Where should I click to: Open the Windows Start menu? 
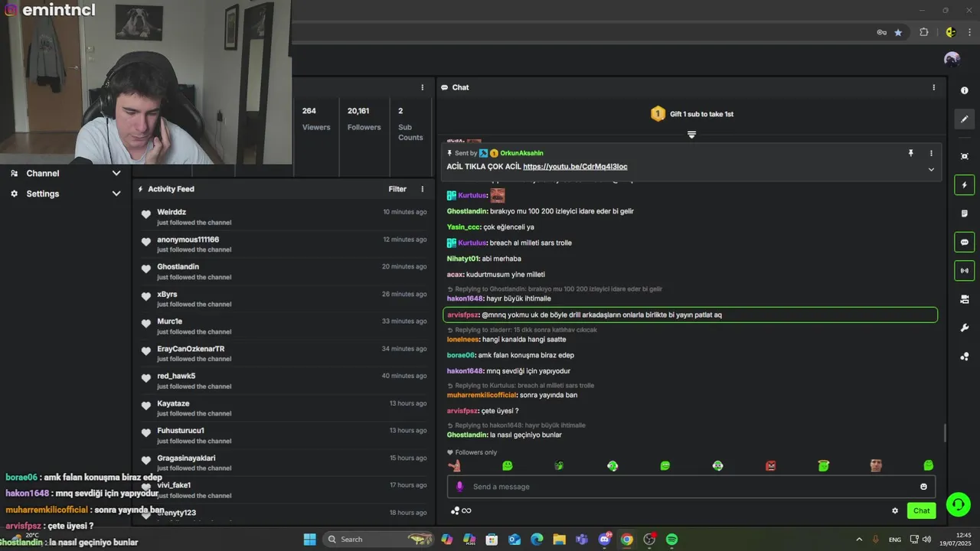(x=309, y=540)
